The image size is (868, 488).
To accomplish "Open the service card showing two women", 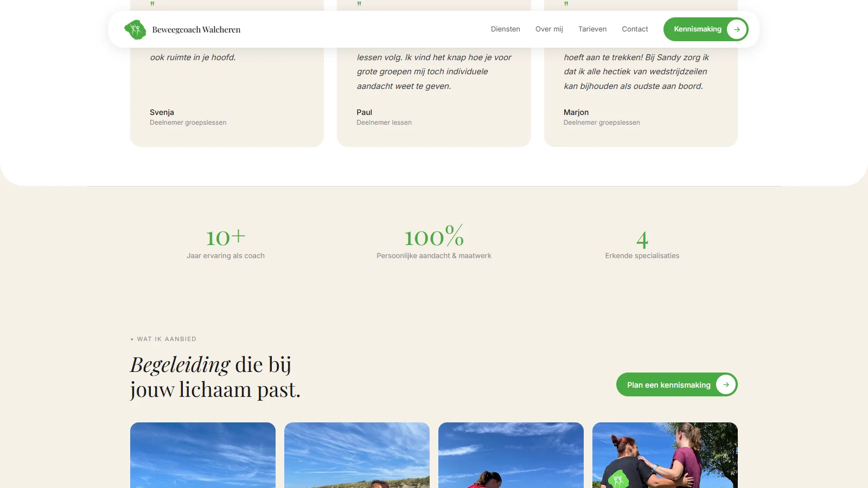I will point(665,455).
